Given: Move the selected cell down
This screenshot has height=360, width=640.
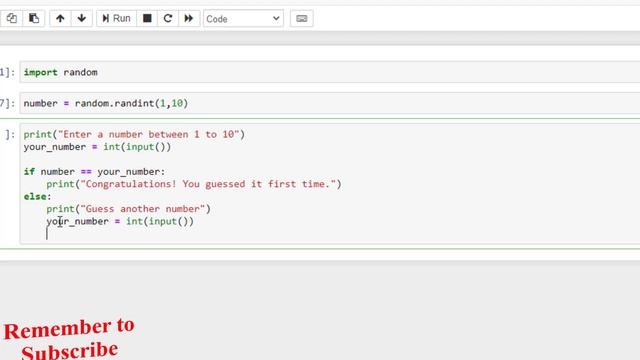Looking at the screenshot, I should pyautogui.click(x=82, y=18).
